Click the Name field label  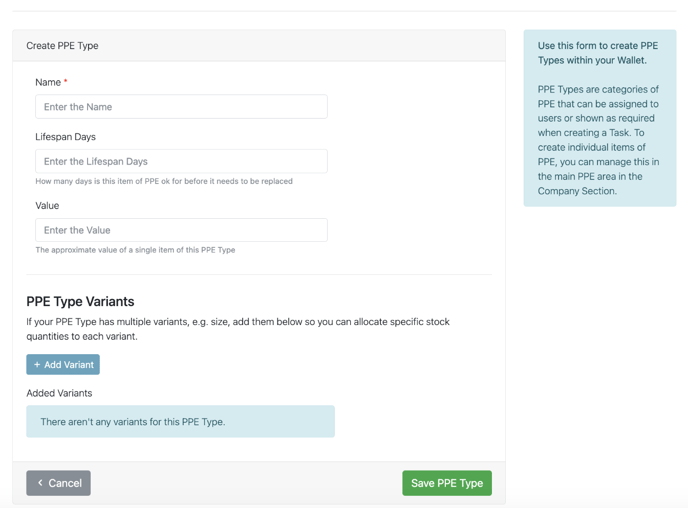pos(48,82)
